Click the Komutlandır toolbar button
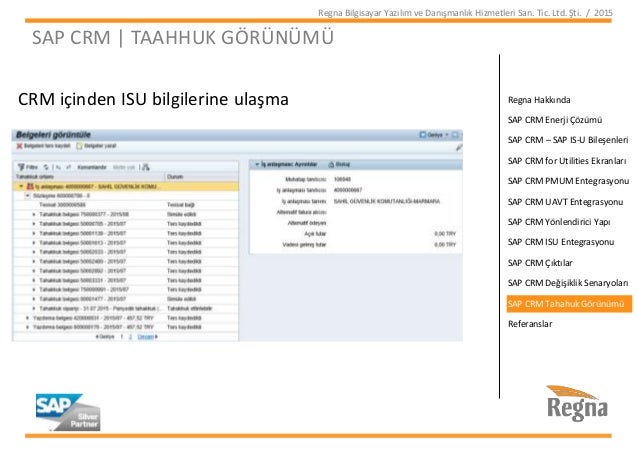Image resolution: width=638 pixels, height=450 pixels. (92, 167)
